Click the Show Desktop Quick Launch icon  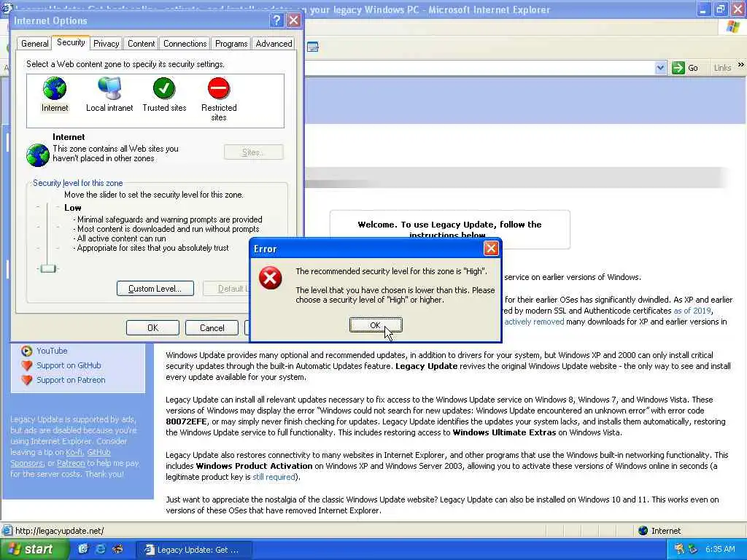[83, 549]
